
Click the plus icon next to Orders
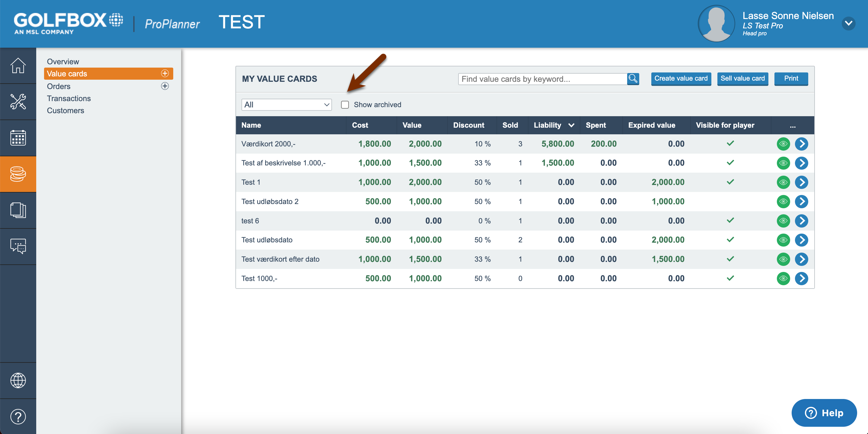[165, 86]
